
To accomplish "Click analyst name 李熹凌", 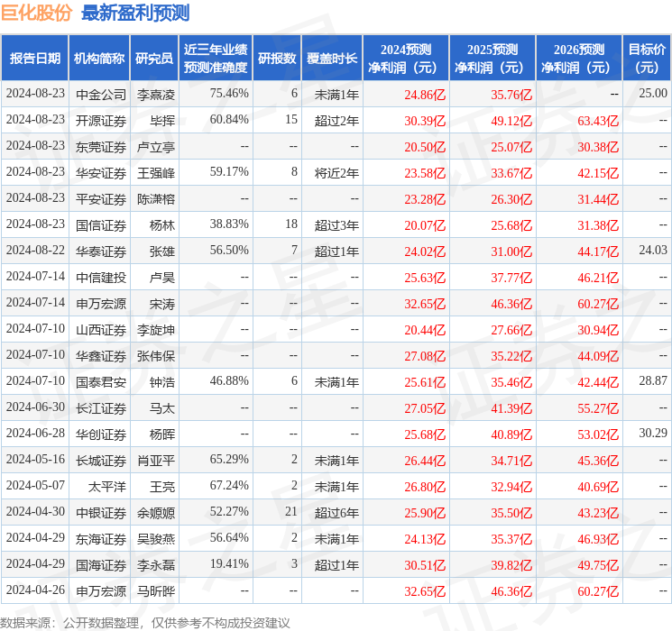I will pyautogui.click(x=156, y=95).
